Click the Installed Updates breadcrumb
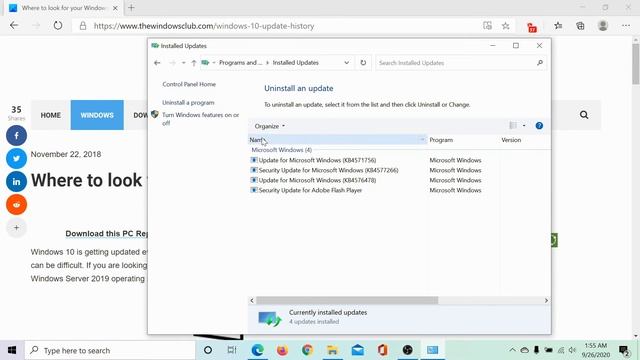 click(296, 62)
